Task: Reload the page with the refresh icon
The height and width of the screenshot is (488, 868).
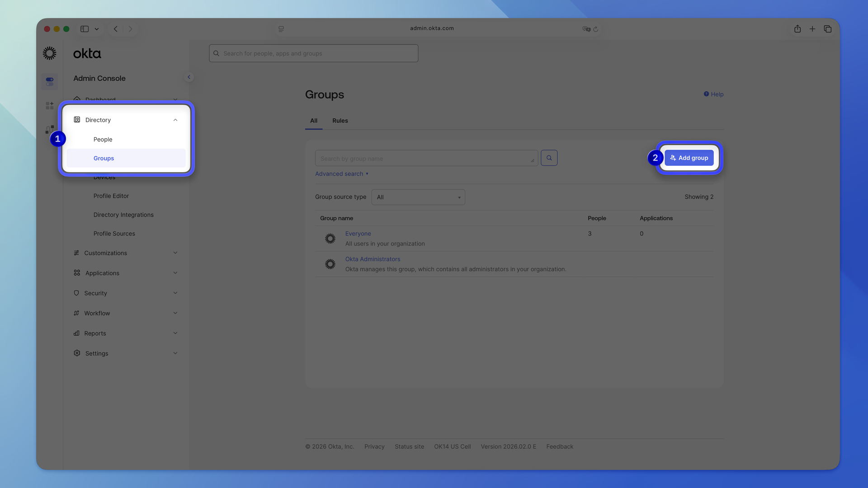Action: [596, 29]
